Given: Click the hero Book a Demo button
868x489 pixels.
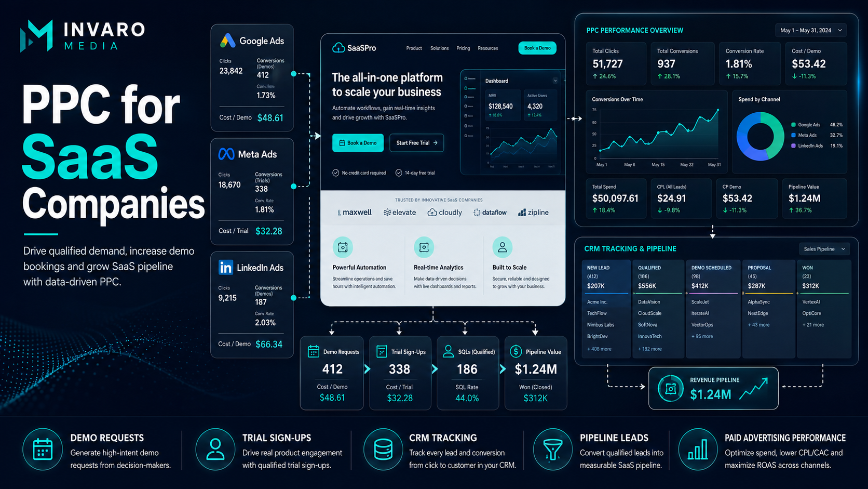Looking at the screenshot, I should click(x=358, y=143).
